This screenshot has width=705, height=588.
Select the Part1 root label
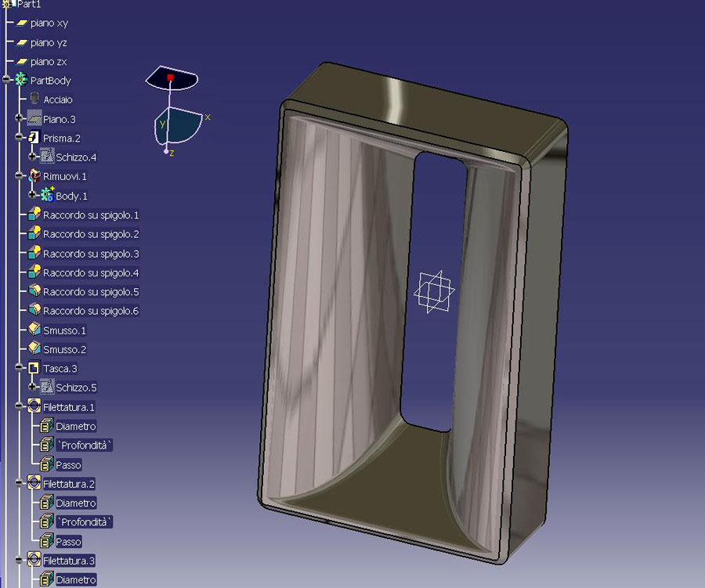pyautogui.click(x=29, y=4)
